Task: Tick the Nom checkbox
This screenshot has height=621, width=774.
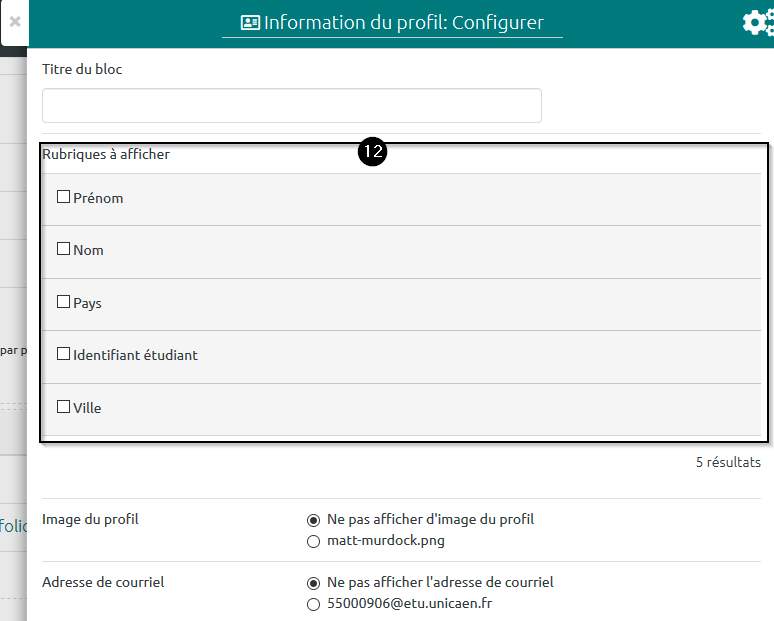Action: click(x=64, y=249)
